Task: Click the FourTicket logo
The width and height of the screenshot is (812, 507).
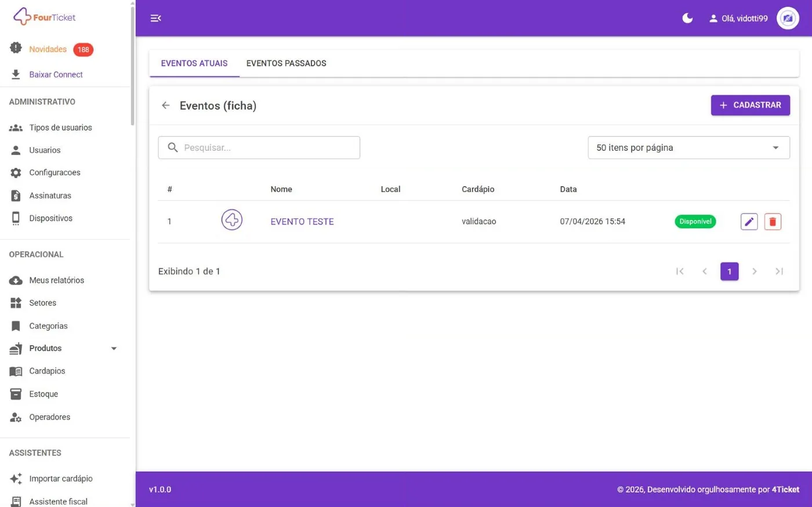Action: pos(45,17)
